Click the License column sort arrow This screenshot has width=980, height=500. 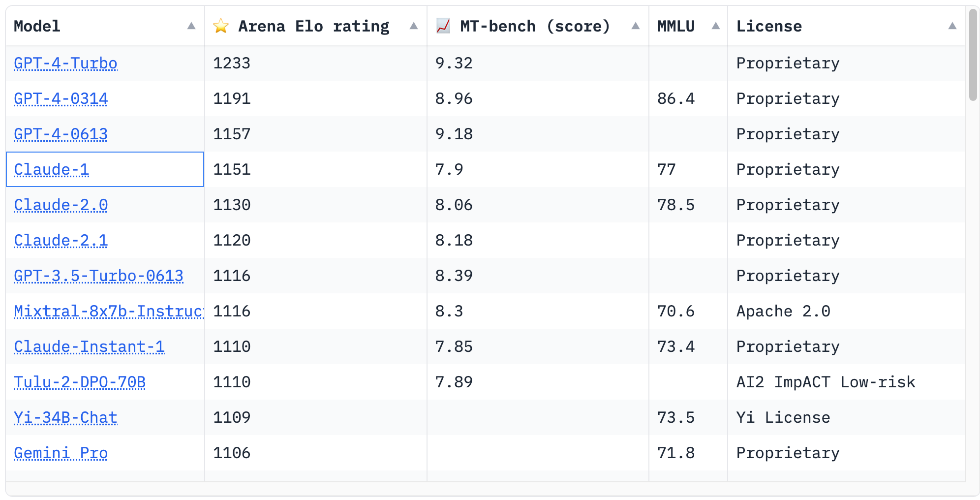click(x=952, y=26)
